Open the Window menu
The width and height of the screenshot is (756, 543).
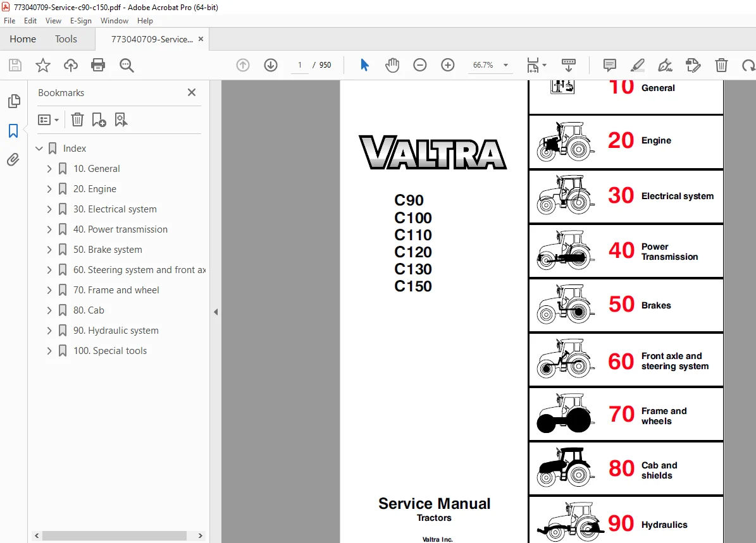pos(115,21)
